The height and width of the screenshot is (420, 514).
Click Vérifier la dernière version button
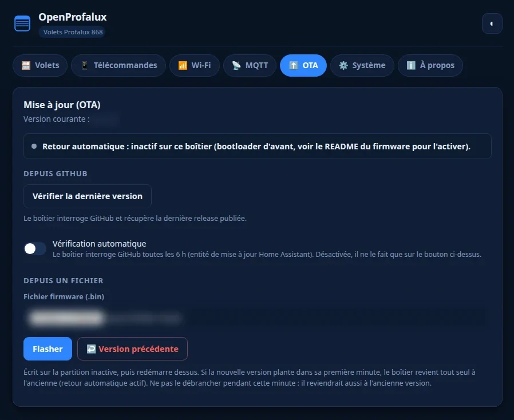(88, 196)
